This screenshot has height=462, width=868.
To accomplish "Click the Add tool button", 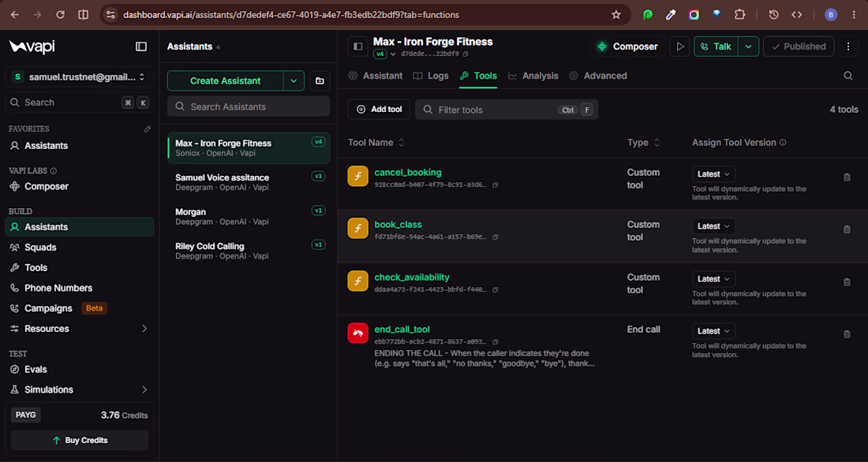I will pos(380,110).
